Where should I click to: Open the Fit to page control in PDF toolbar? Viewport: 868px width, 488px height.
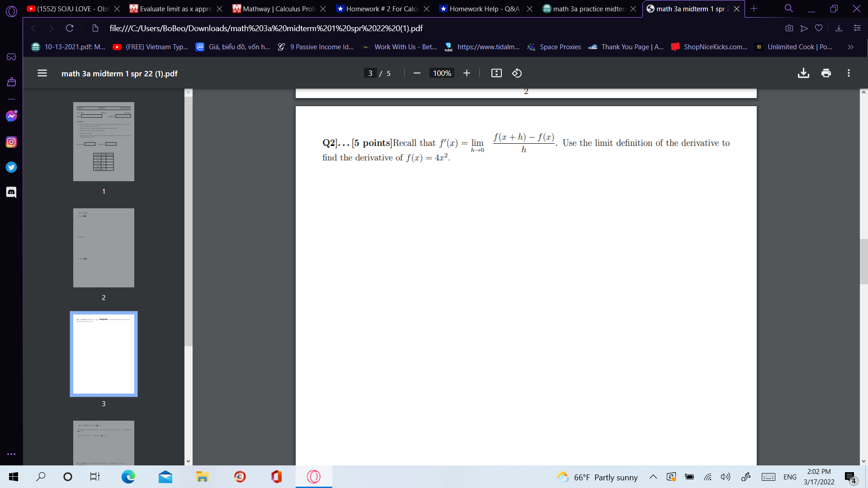pyautogui.click(x=496, y=73)
